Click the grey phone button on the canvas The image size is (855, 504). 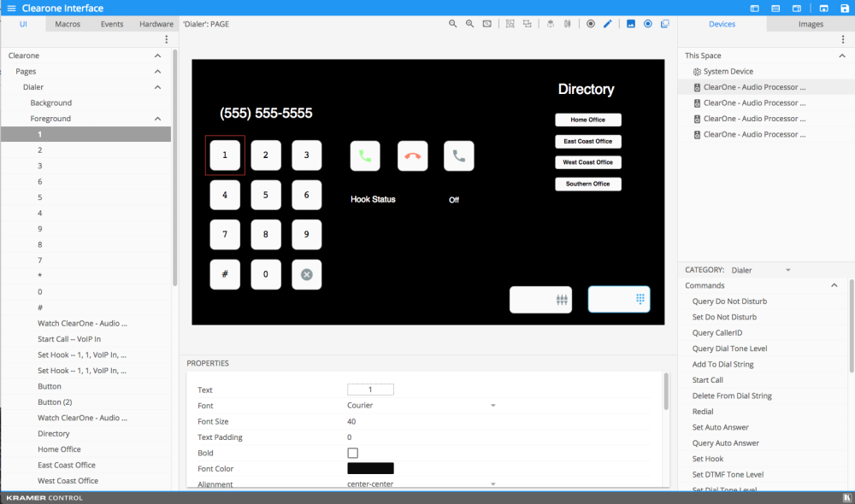coord(459,155)
